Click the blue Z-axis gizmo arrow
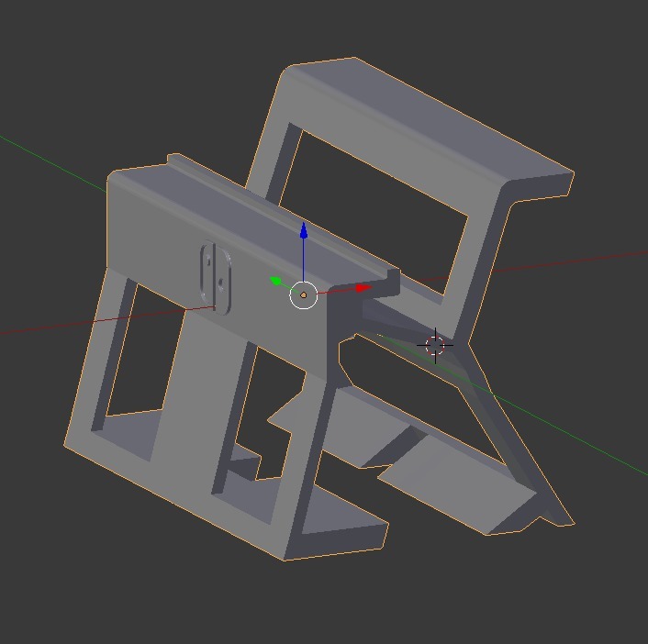Image resolution: width=648 pixels, height=644 pixels. click(303, 231)
